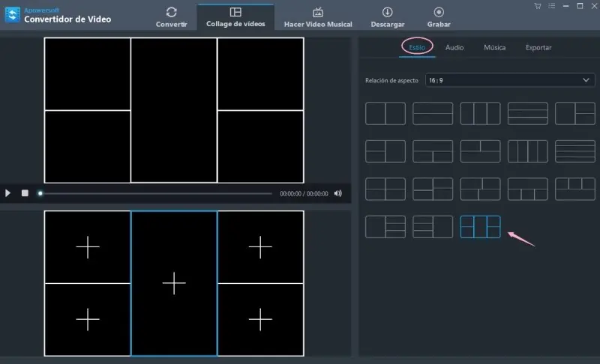
Task: Click the Relación de aspecto label
Action: click(391, 80)
